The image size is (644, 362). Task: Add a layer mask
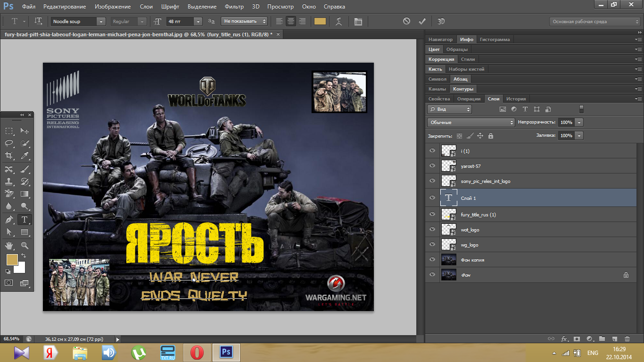[577, 339]
